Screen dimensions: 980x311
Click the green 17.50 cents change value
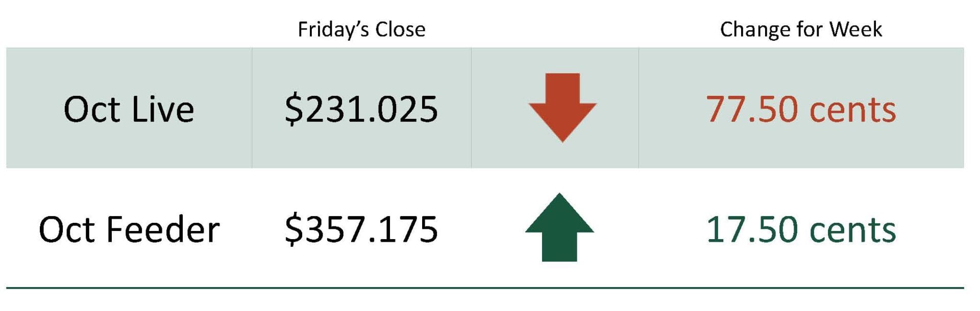(x=800, y=229)
